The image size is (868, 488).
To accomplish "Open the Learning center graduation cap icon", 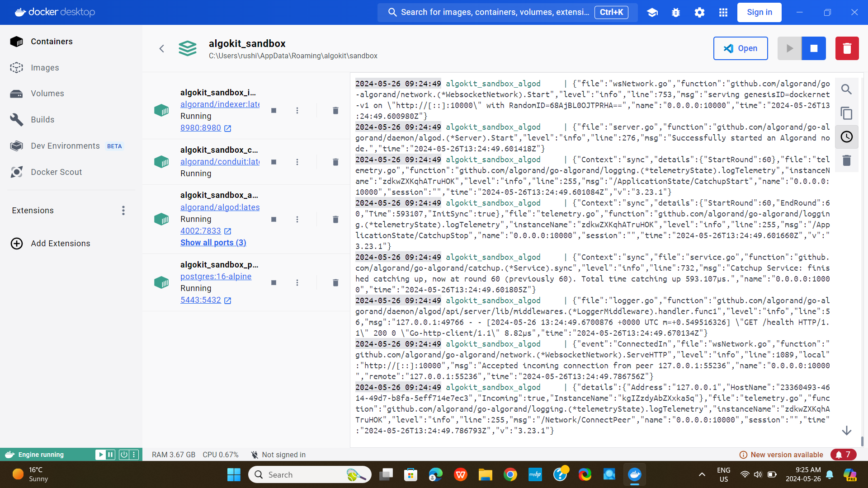I will pos(652,13).
